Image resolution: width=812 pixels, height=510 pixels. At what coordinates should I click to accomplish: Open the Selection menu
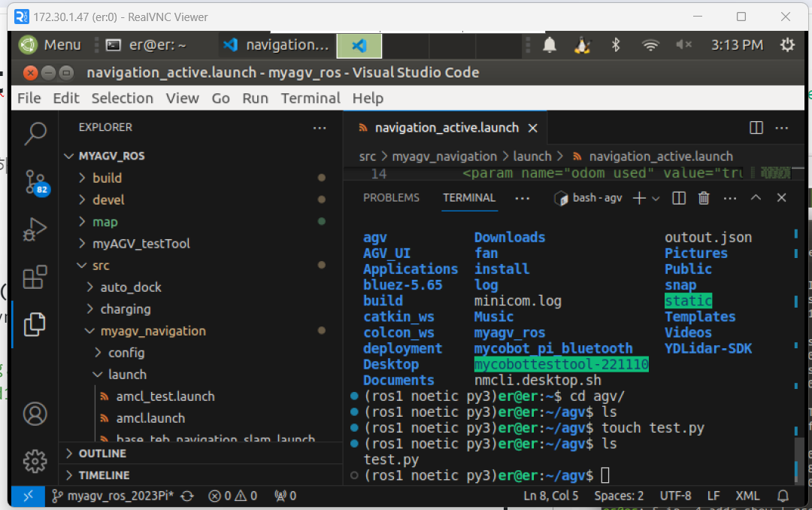123,98
